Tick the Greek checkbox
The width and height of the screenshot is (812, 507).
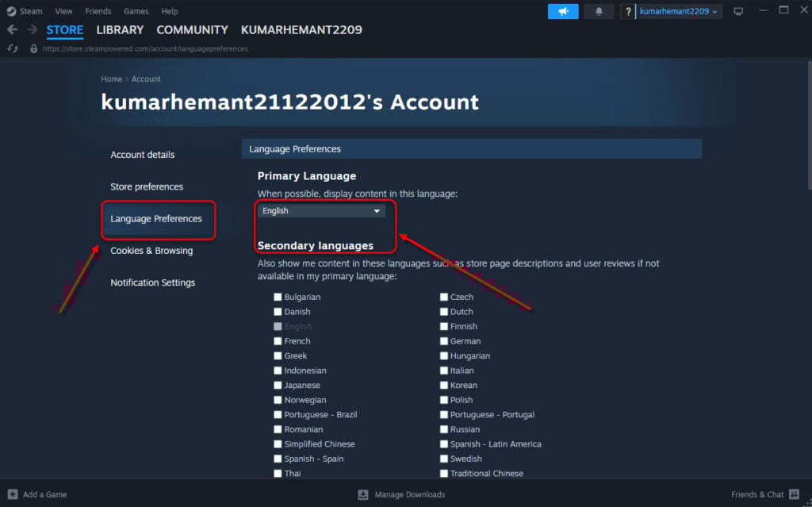click(278, 355)
